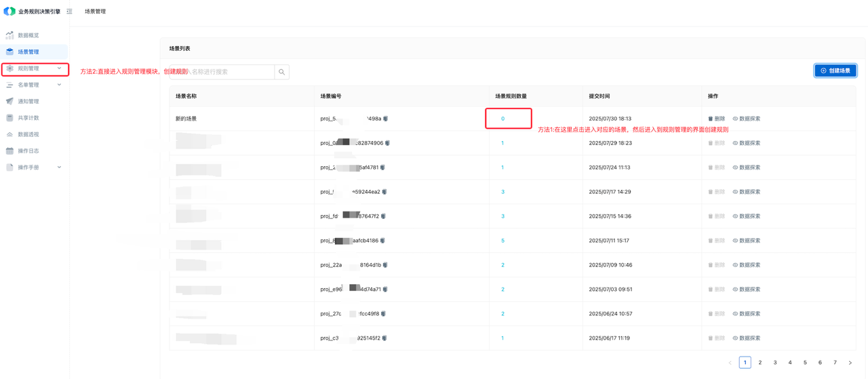This screenshot has height=379, width=868.
Task: Collapse the sidebar using the menu fold icon
Action: click(x=69, y=12)
